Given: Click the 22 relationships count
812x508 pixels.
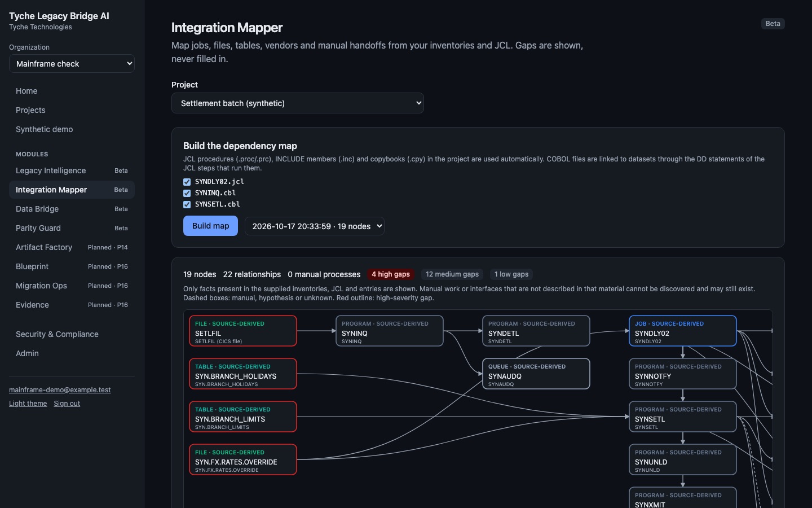Looking at the screenshot, I should pos(252,274).
